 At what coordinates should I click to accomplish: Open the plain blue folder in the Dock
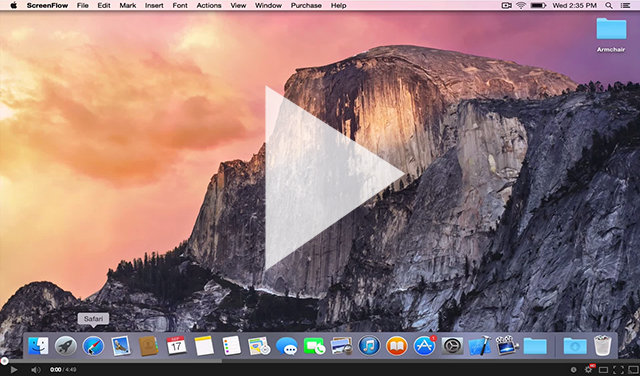pyautogui.click(x=535, y=346)
